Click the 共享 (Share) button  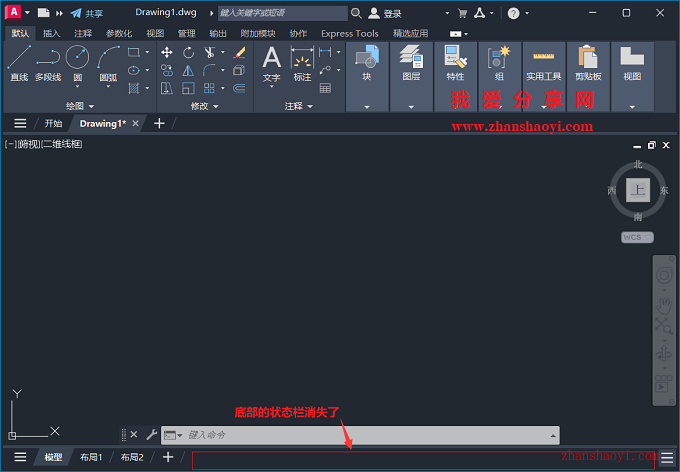(x=87, y=13)
